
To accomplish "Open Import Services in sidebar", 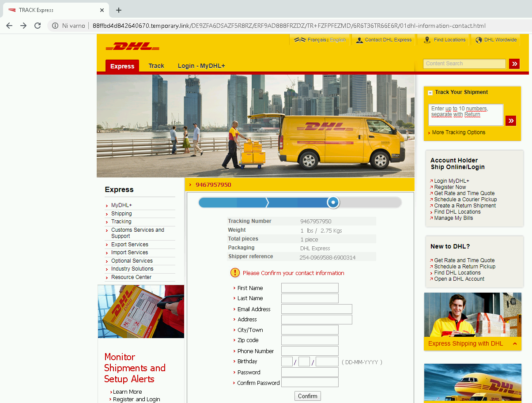I will (x=129, y=252).
